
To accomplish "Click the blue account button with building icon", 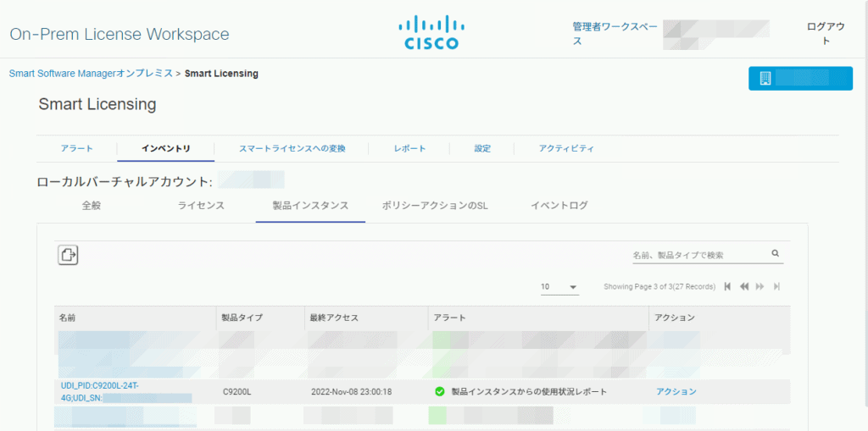I will pyautogui.click(x=799, y=78).
